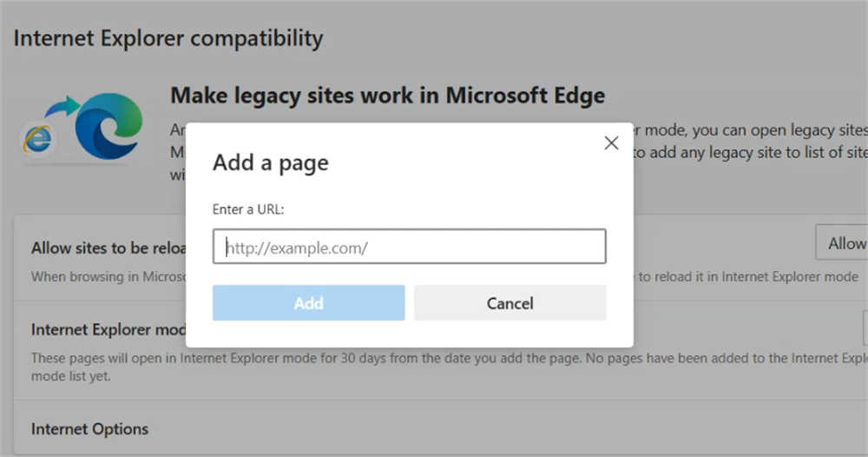Image resolution: width=868 pixels, height=457 pixels.
Task: Click the button beside Internet Explorer mode pages
Action: click(865, 330)
